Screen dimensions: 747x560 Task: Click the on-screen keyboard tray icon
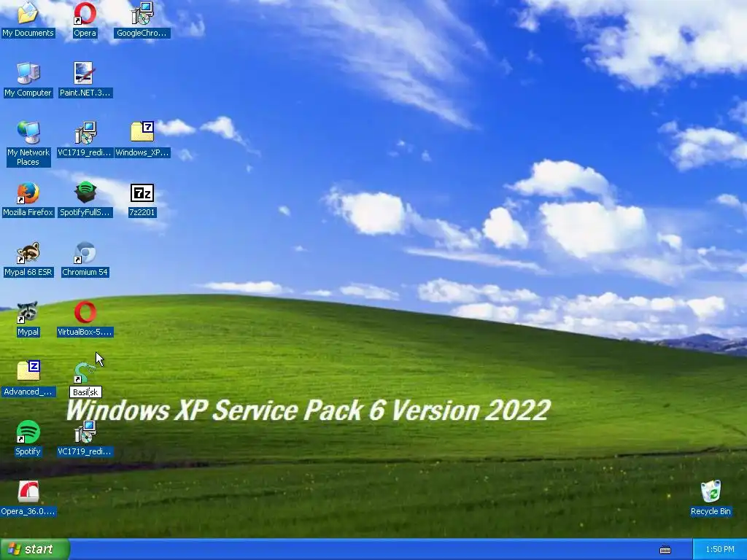click(665, 550)
